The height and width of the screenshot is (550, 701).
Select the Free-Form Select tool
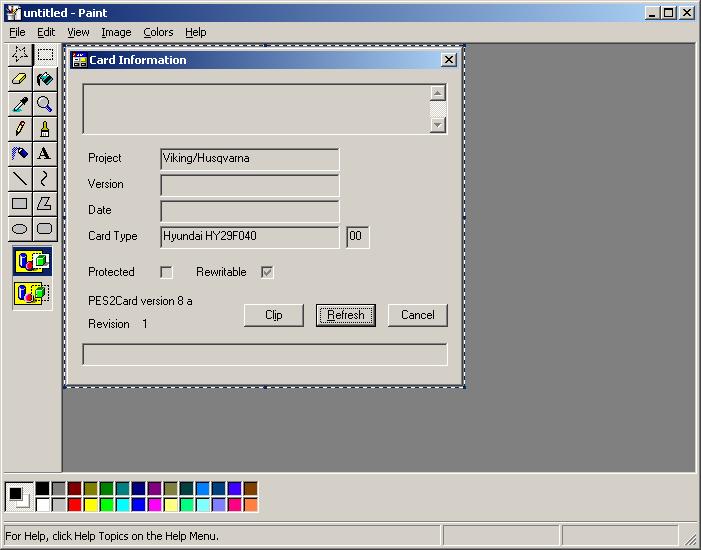pos(20,55)
